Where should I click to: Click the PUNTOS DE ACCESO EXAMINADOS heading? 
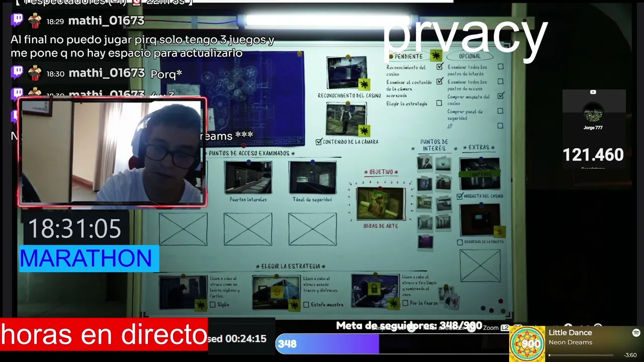252,153
